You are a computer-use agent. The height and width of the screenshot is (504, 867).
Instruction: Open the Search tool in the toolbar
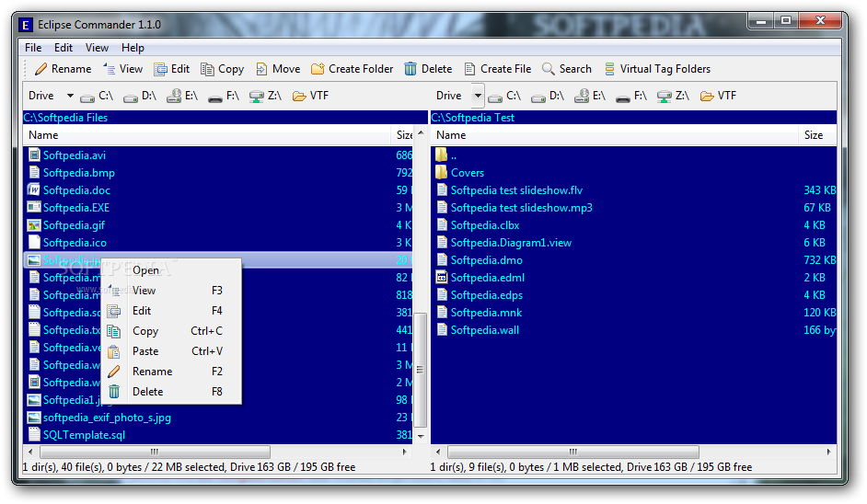[x=567, y=69]
